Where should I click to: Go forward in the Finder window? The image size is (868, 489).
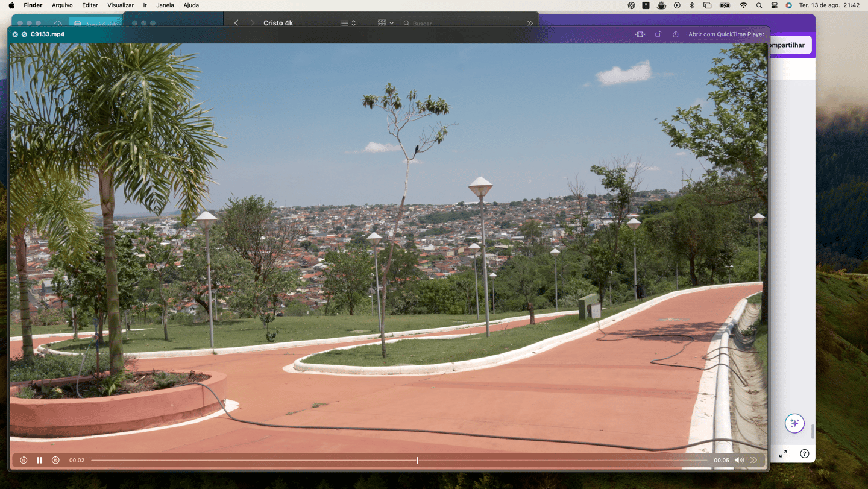click(x=252, y=23)
